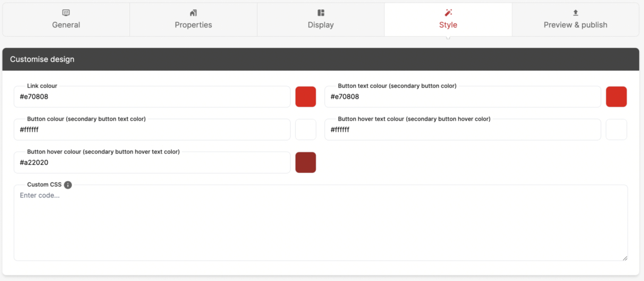The width and height of the screenshot is (644, 281).
Task: Go to the Display tab
Action: pos(321,20)
